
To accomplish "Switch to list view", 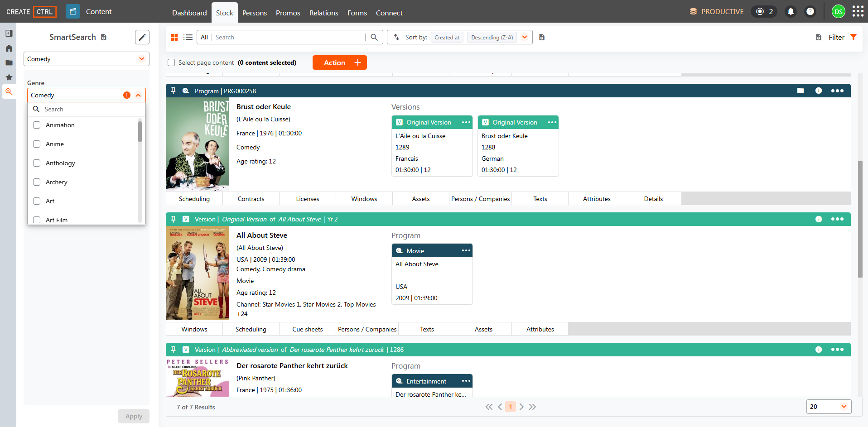I will tap(188, 37).
